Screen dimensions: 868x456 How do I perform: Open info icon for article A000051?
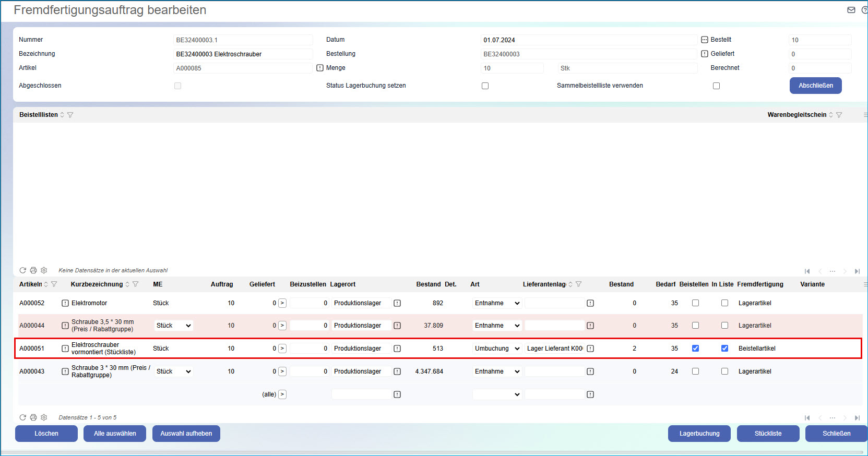coord(65,349)
